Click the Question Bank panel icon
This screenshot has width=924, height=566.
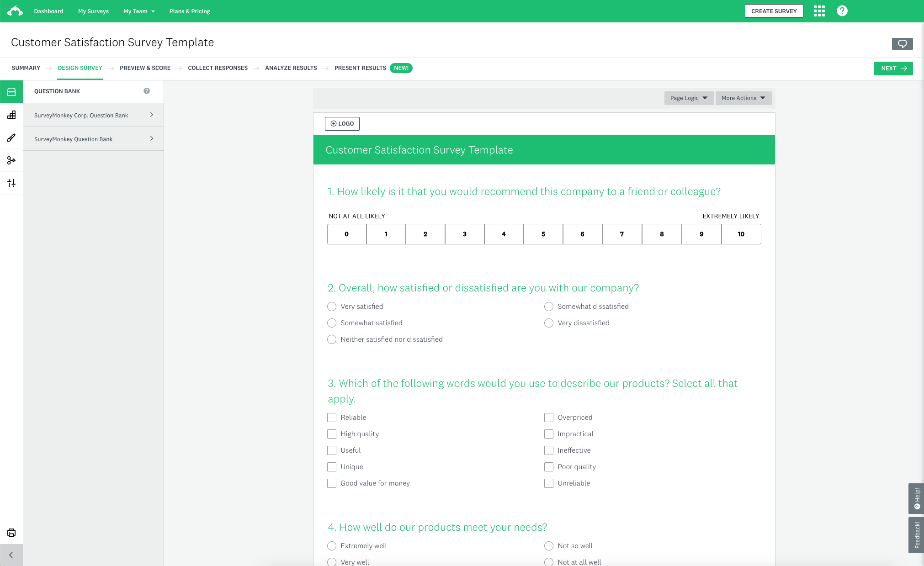pyautogui.click(x=11, y=91)
